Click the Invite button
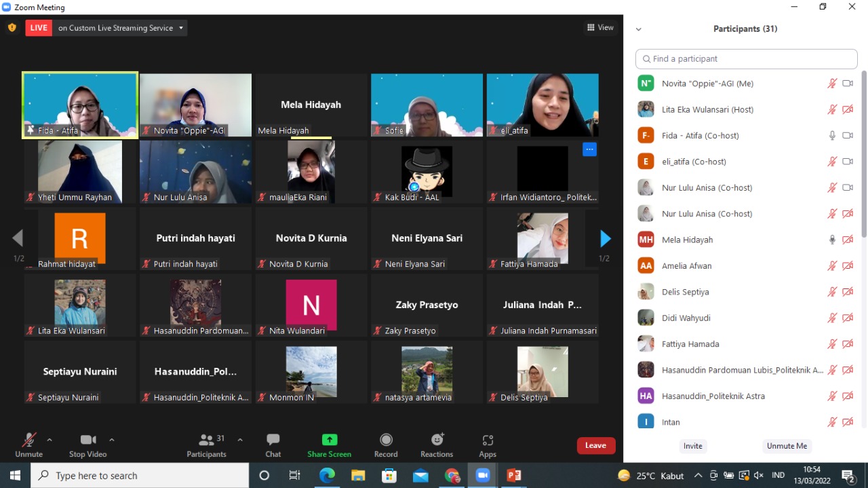This screenshot has height=488, width=868. coord(692,446)
